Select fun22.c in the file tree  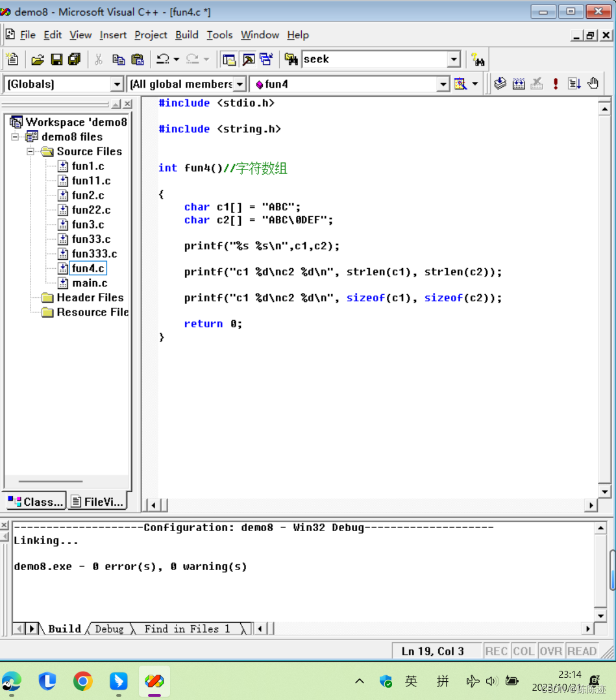point(91,210)
